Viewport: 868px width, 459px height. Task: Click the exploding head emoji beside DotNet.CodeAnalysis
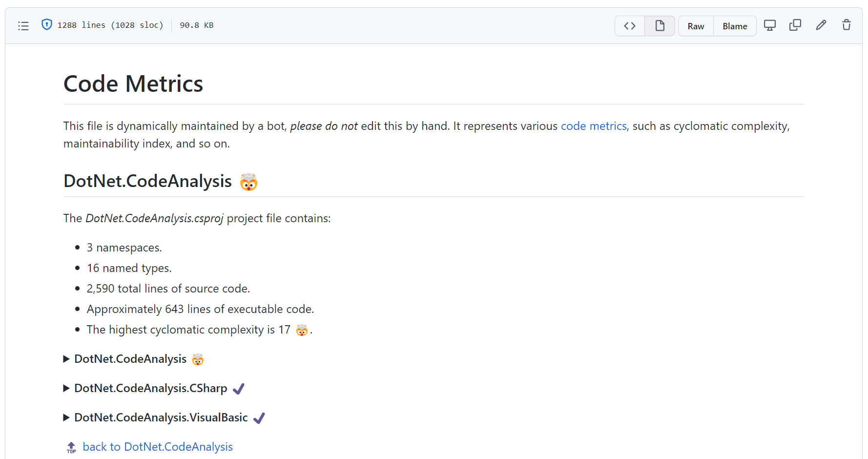(249, 183)
